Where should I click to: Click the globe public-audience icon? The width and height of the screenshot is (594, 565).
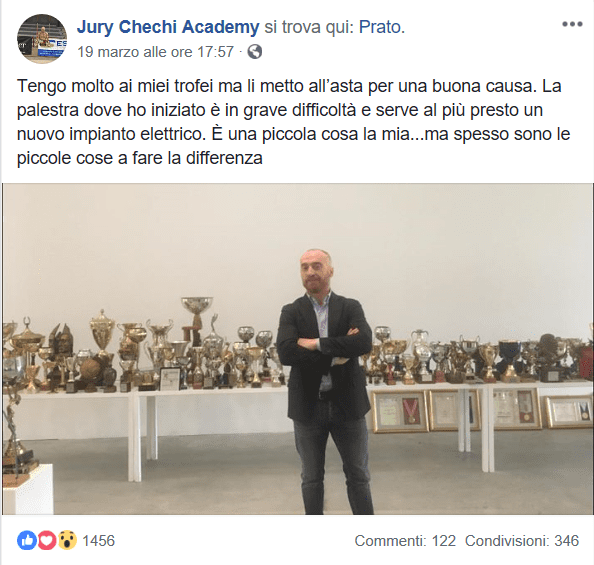[x=255, y=52]
